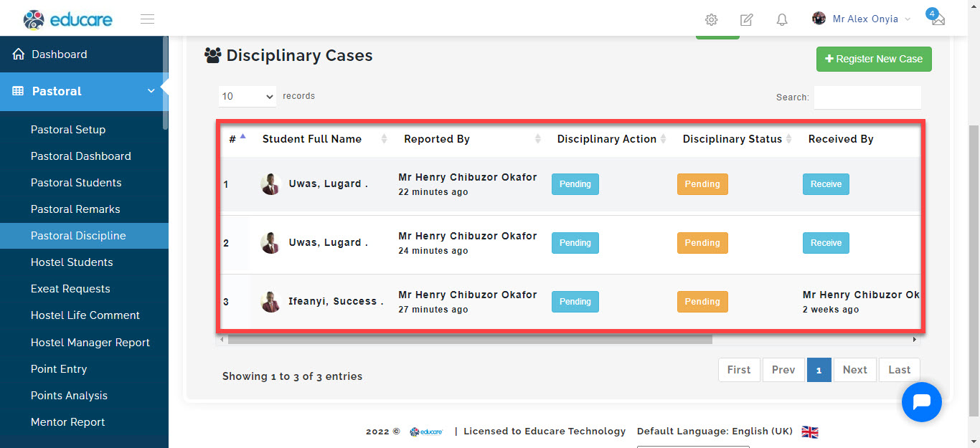Sort by Disciplinary Action column
The image size is (980, 448).
click(x=663, y=139)
